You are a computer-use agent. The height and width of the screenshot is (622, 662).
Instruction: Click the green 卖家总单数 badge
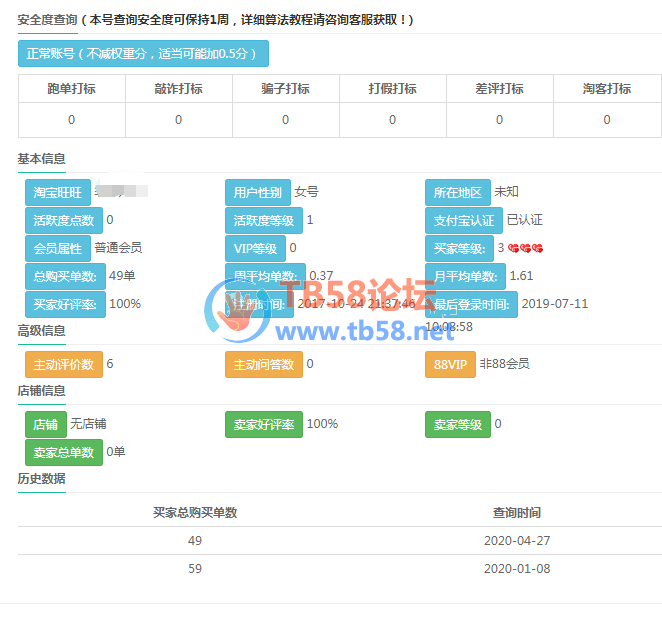pos(64,452)
